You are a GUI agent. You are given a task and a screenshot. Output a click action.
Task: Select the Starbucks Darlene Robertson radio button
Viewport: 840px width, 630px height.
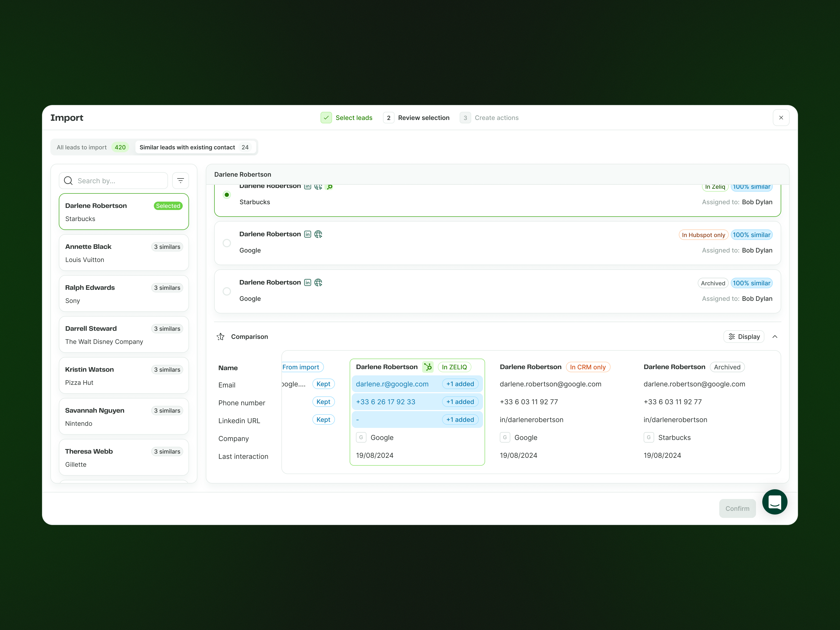click(x=227, y=195)
